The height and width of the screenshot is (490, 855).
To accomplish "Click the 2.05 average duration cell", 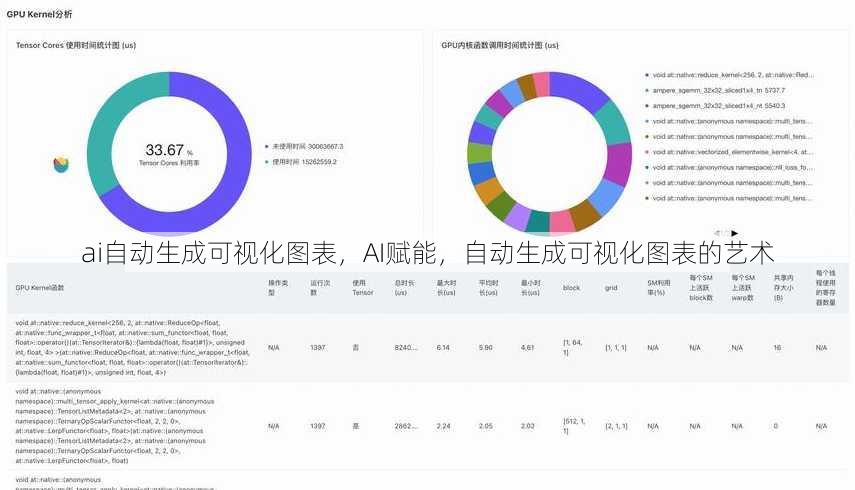I will 485,426.
